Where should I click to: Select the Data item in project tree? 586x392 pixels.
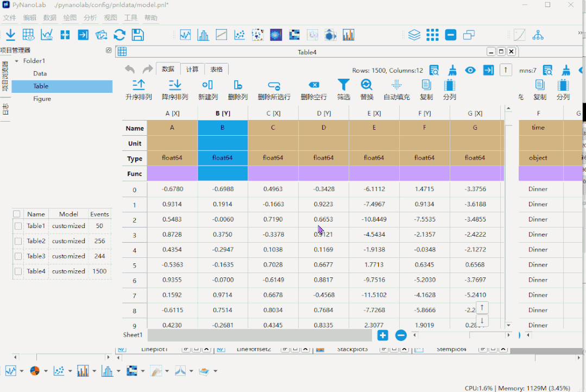tap(40, 74)
